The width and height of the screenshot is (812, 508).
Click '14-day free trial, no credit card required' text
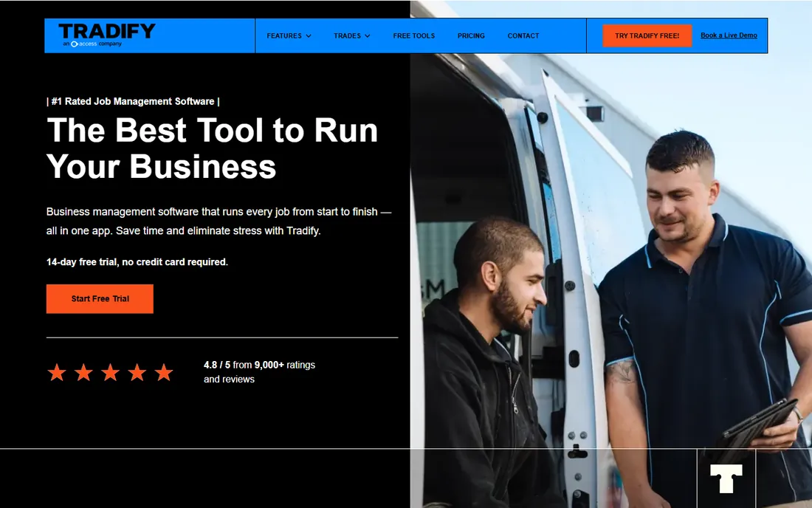point(137,262)
